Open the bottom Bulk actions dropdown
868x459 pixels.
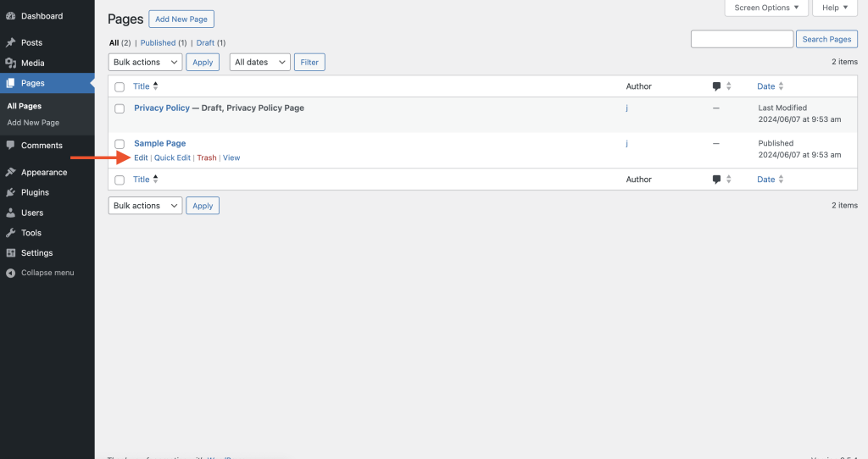145,205
